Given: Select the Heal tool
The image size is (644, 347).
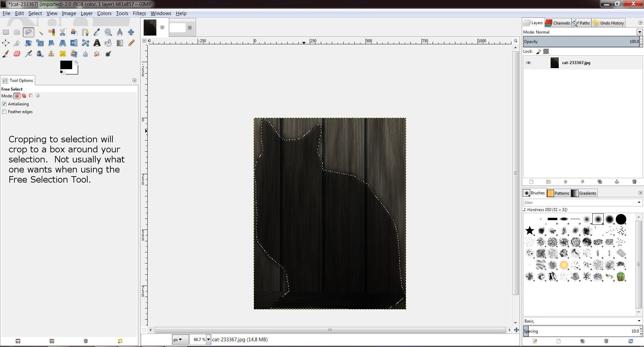Looking at the screenshot, I should (63, 54).
